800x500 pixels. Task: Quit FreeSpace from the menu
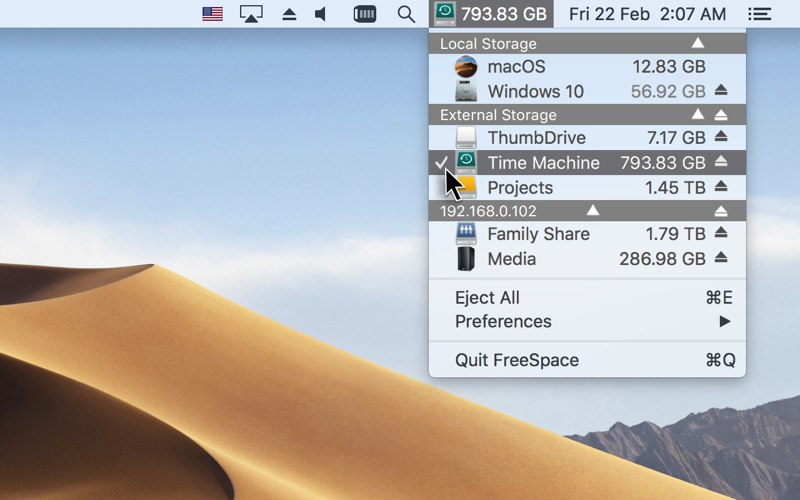516,360
